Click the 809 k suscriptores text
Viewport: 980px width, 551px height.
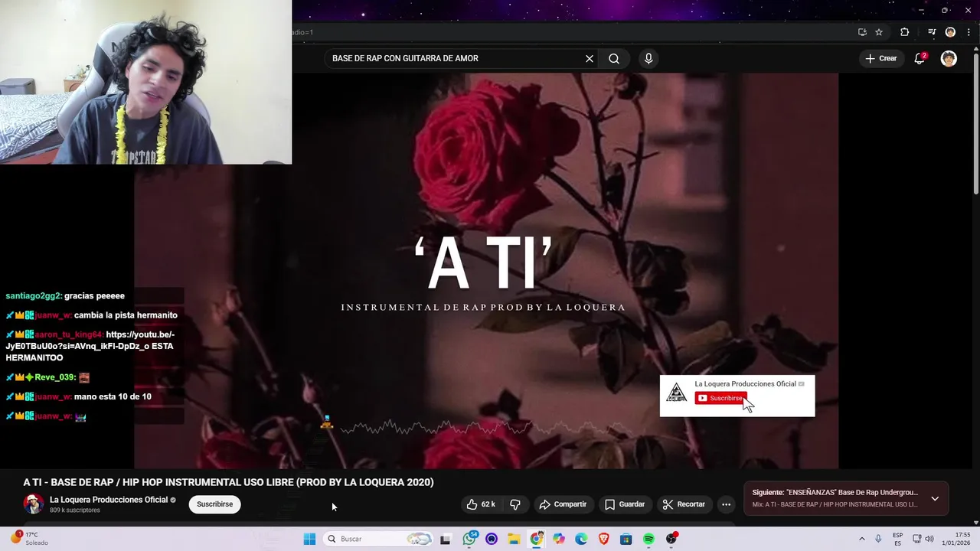[75, 510]
